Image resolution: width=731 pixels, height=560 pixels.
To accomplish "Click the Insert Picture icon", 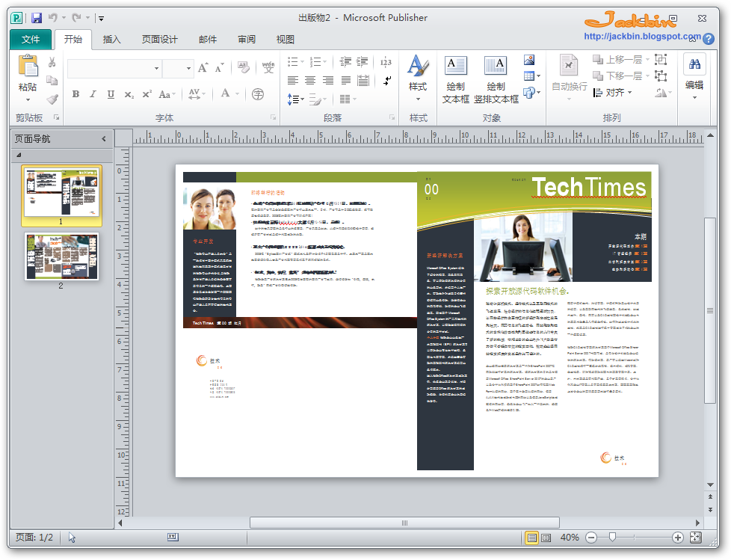I will pos(529,60).
